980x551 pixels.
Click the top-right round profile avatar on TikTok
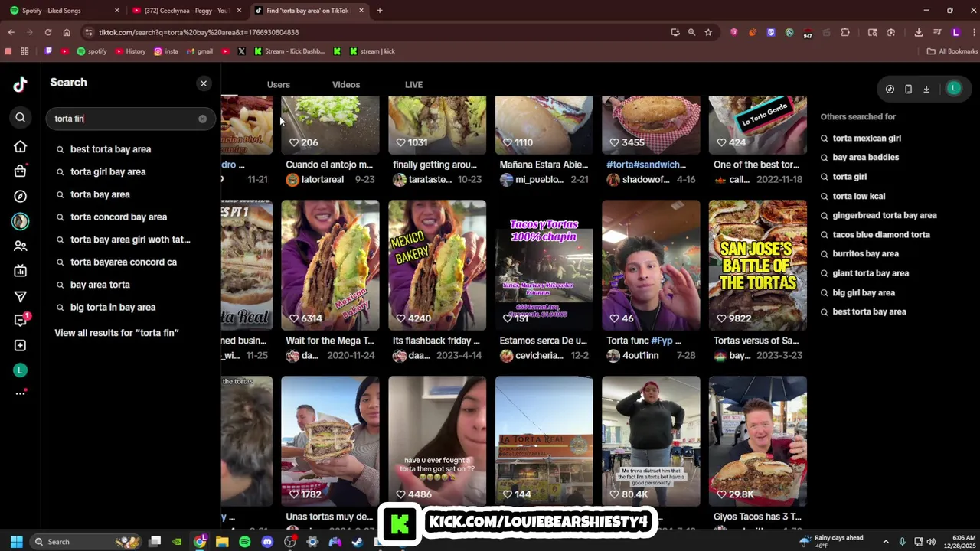(x=953, y=89)
